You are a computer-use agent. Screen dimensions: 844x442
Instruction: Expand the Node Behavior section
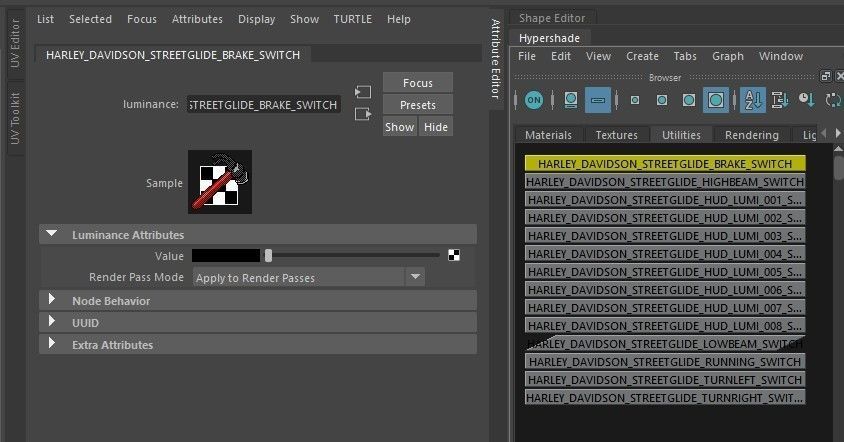(52, 300)
